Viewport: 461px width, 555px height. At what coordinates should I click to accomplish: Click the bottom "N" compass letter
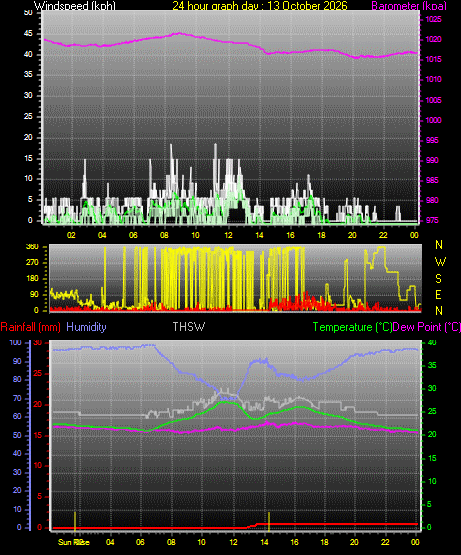click(439, 311)
